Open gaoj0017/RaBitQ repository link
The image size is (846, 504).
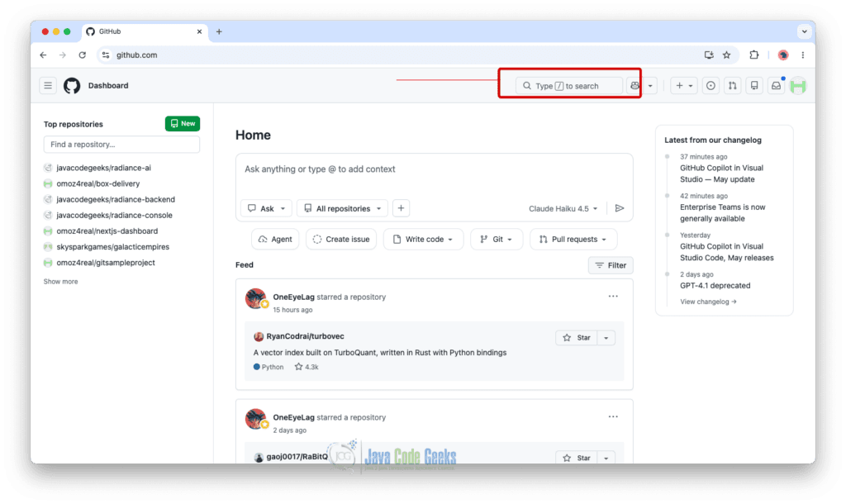pyautogui.click(x=297, y=457)
